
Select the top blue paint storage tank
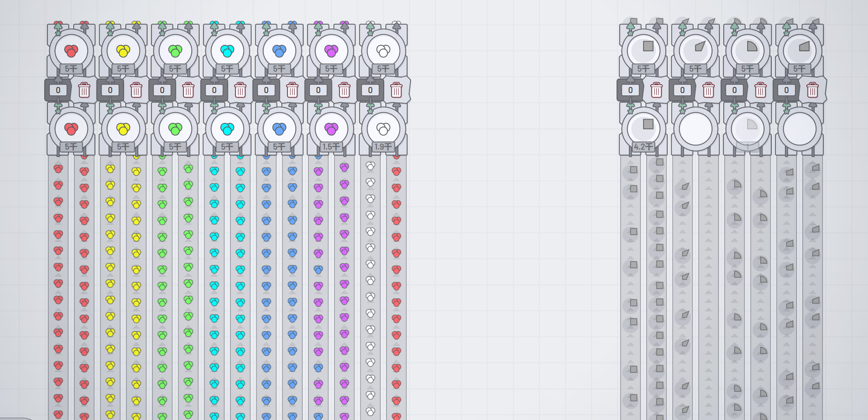click(x=279, y=51)
